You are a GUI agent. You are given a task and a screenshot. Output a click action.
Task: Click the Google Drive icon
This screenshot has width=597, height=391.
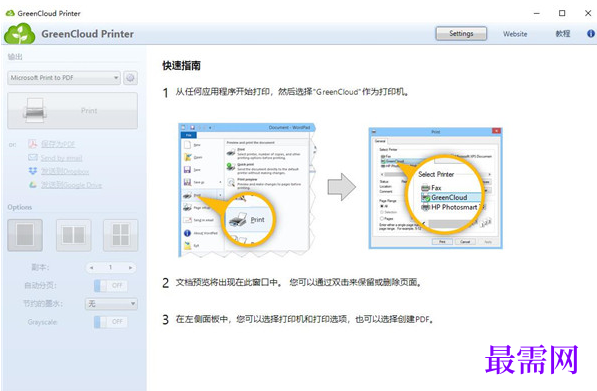[33, 185]
